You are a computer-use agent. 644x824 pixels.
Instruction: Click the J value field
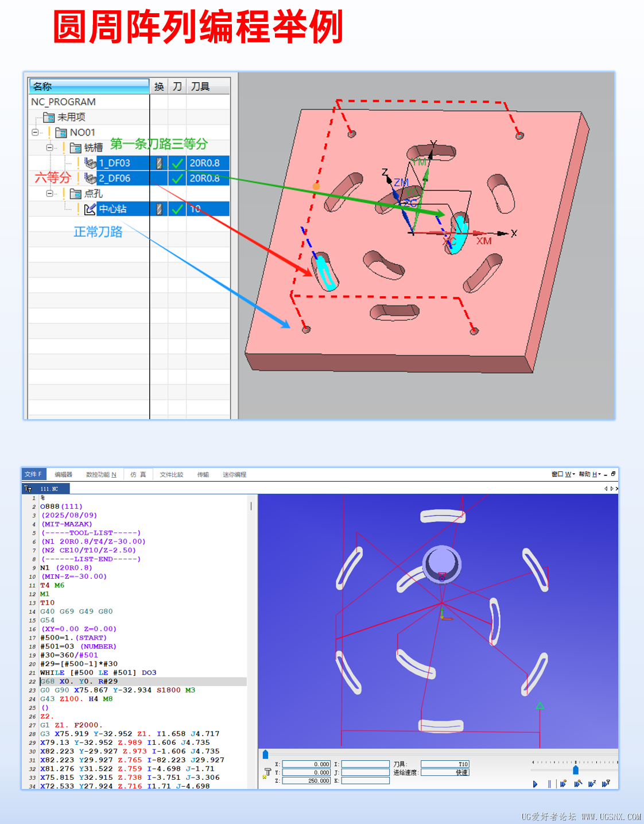tap(366, 772)
